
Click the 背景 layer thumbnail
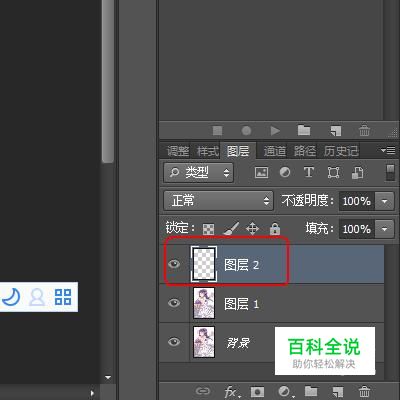coord(204,342)
